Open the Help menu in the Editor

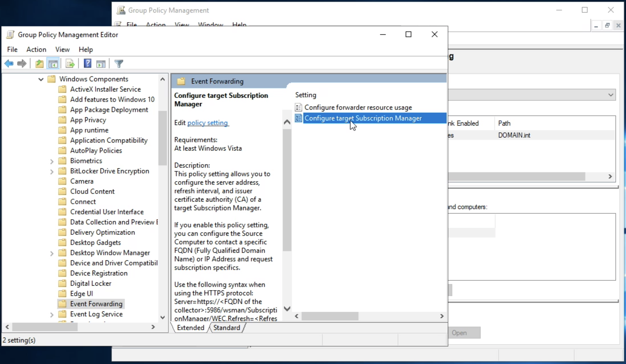[x=86, y=49]
